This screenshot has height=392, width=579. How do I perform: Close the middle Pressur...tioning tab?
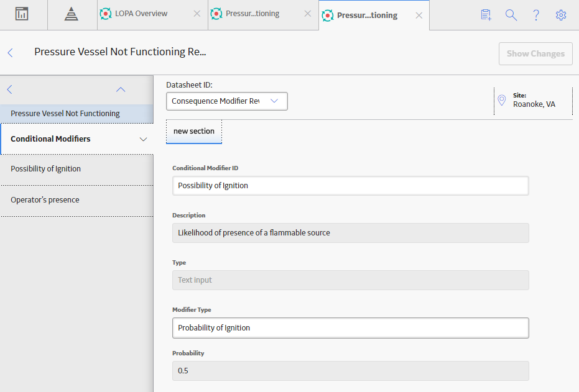tap(308, 14)
